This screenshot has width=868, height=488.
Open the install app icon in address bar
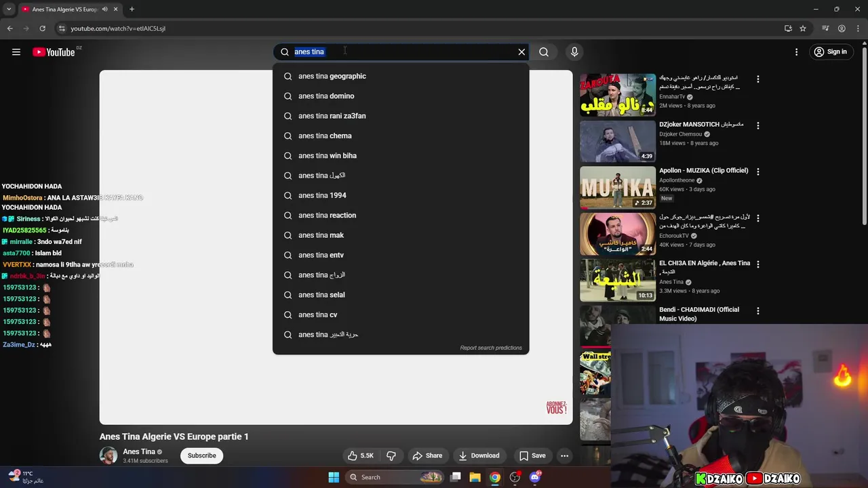(x=788, y=28)
